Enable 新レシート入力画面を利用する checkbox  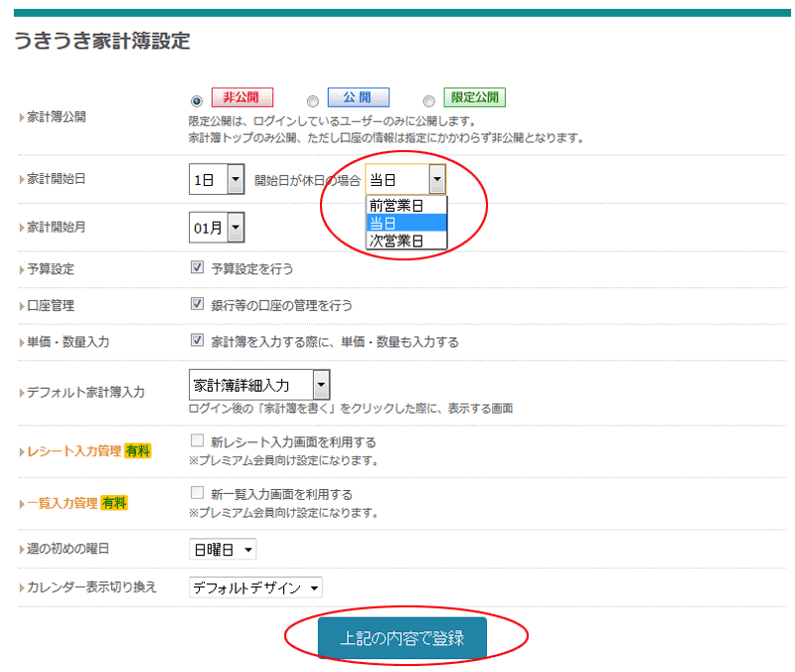pyautogui.click(x=197, y=440)
